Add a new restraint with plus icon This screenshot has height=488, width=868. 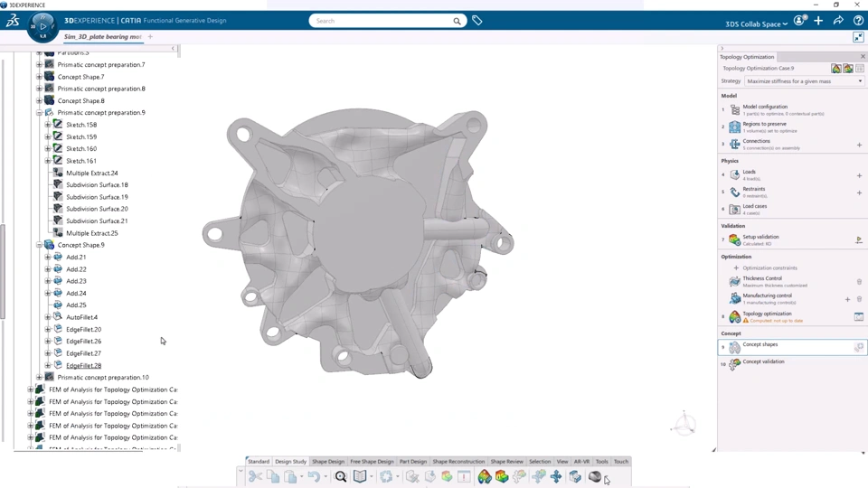tap(859, 192)
